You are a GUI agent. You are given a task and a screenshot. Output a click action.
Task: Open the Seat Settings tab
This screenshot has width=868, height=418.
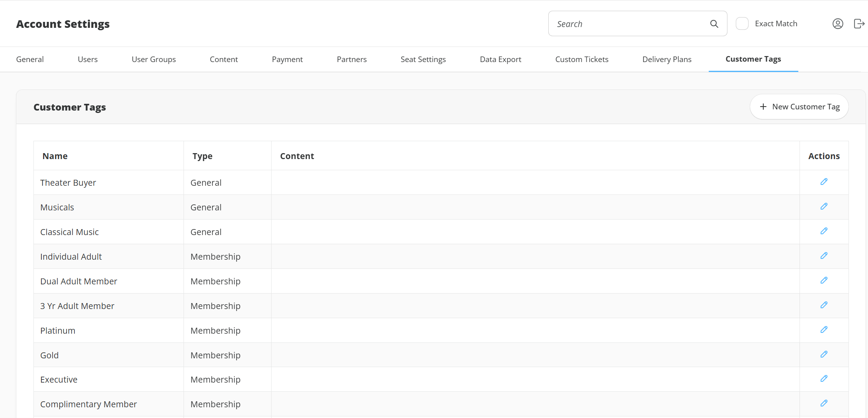[423, 59]
